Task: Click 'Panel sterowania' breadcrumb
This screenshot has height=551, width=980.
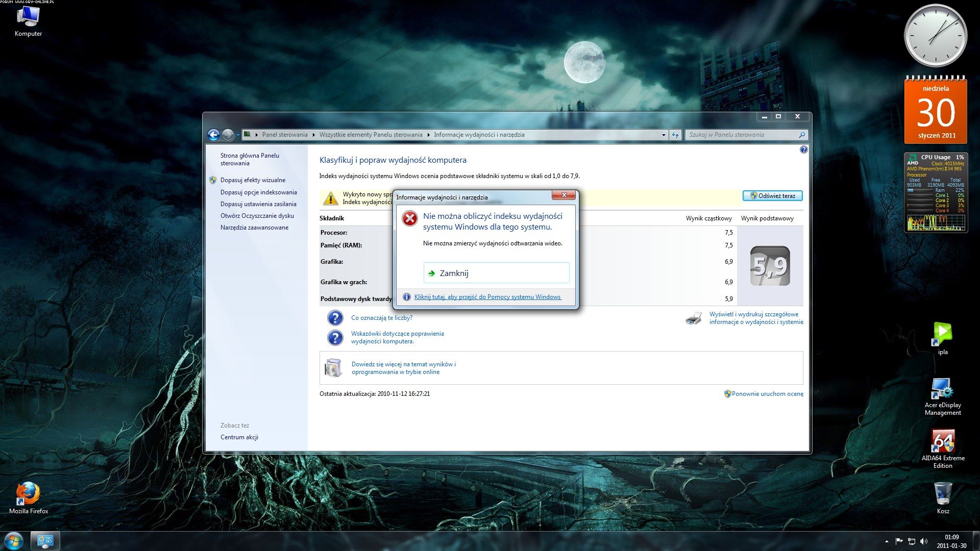Action: 285,135
